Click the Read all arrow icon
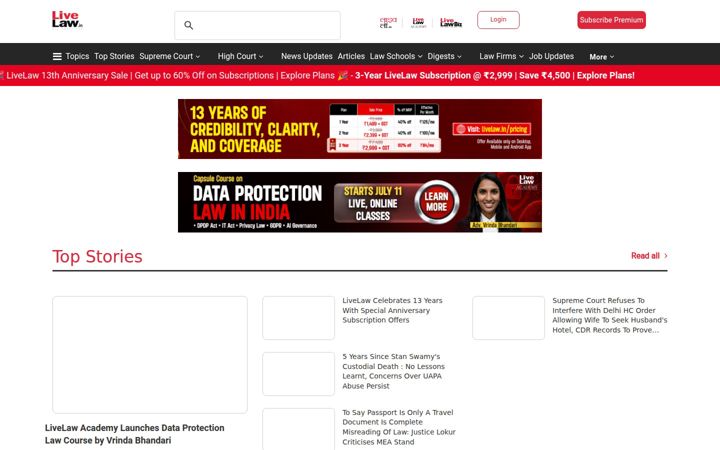This screenshot has height=450, width=720. coord(666,256)
